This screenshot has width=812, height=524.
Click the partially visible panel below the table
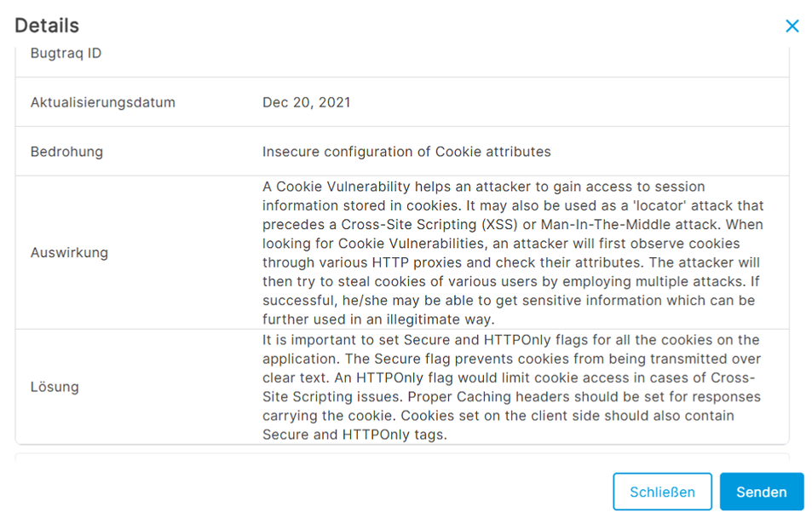click(x=402, y=460)
